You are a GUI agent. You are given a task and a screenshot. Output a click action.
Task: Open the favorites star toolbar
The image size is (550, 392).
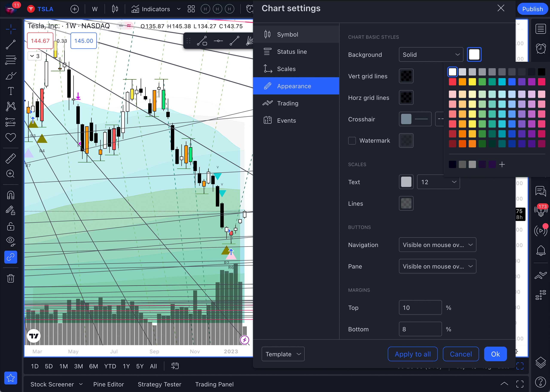[x=11, y=378]
